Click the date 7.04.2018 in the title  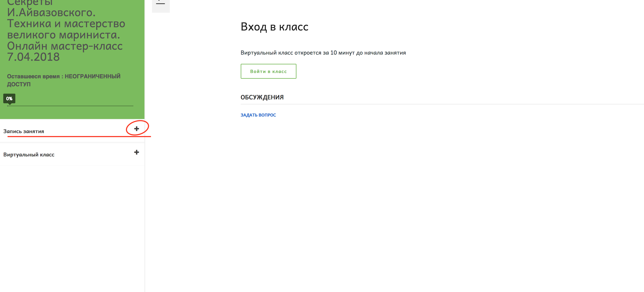(33, 57)
